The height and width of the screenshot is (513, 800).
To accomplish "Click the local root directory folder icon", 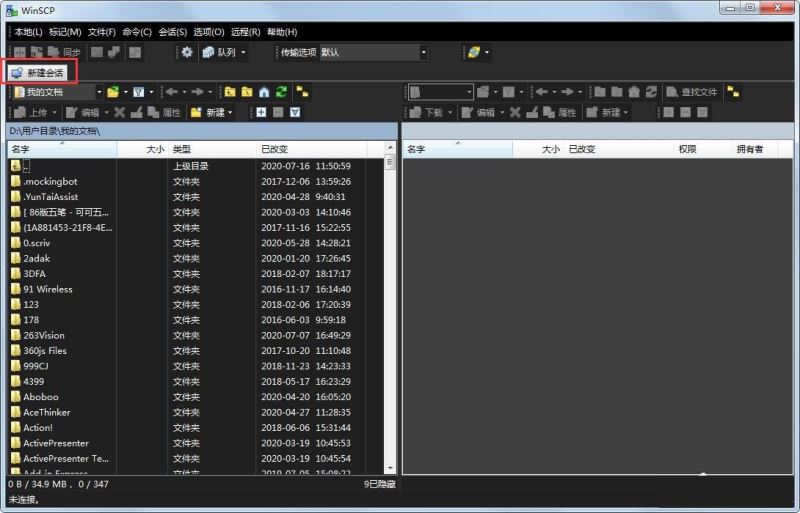I will [247, 92].
